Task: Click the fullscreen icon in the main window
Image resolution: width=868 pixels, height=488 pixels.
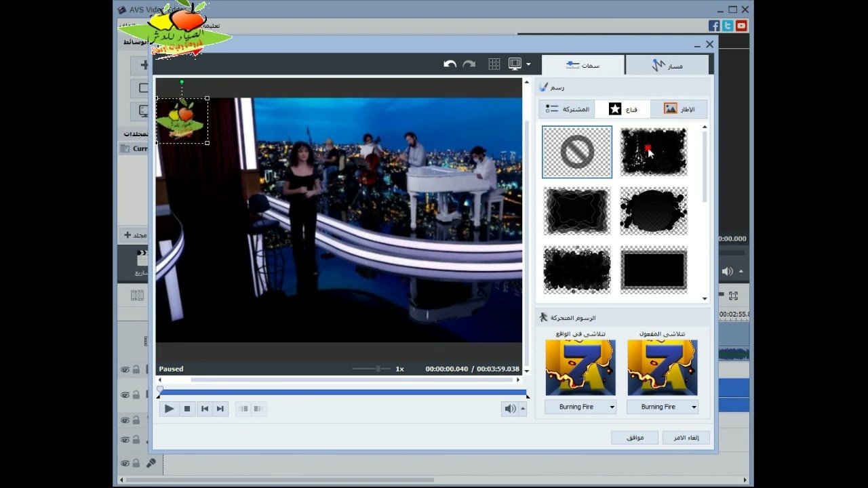Action: (733, 296)
